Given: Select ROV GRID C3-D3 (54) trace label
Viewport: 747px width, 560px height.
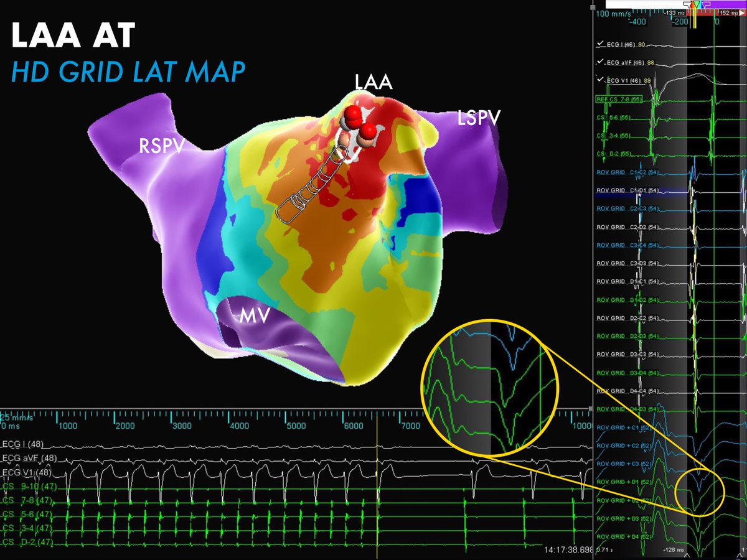Looking at the screenshot, I should (x=627, y=263).
